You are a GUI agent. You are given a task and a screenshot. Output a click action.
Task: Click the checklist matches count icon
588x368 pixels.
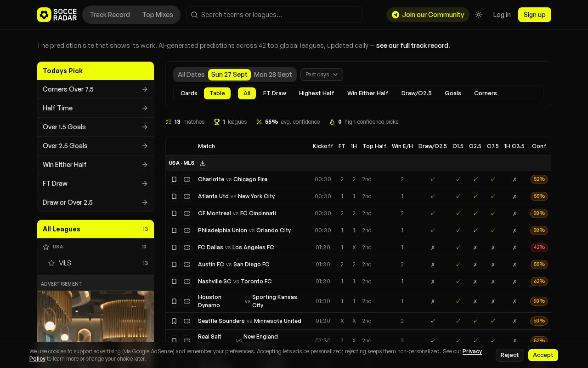pyautogui.click(x=169, y=122)
